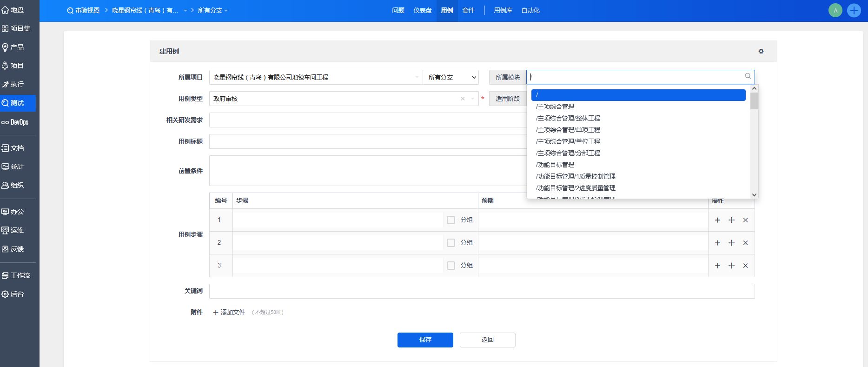This screenshot has height=367, width=868.
Task: Click the blue 保存 button
Action: click(425, 340)
